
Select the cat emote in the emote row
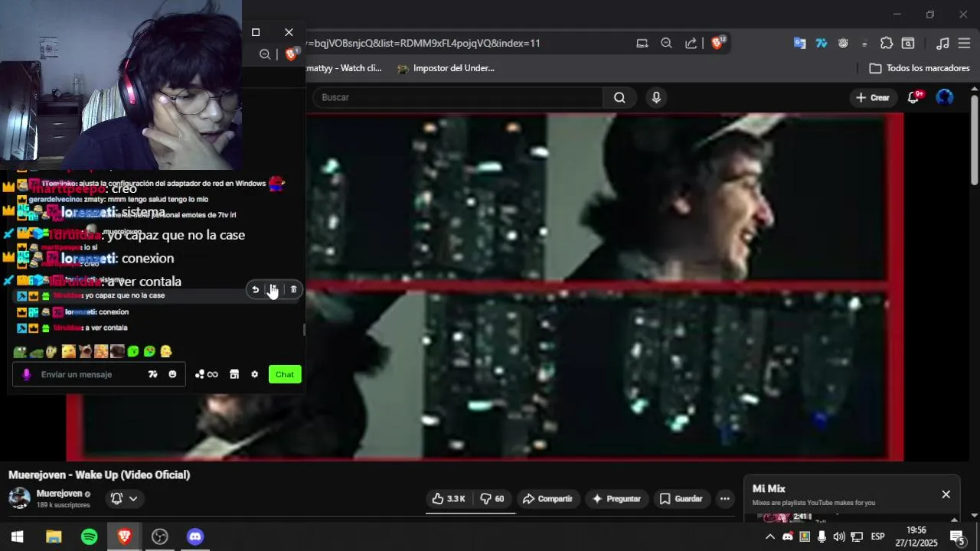coord(85,352)
